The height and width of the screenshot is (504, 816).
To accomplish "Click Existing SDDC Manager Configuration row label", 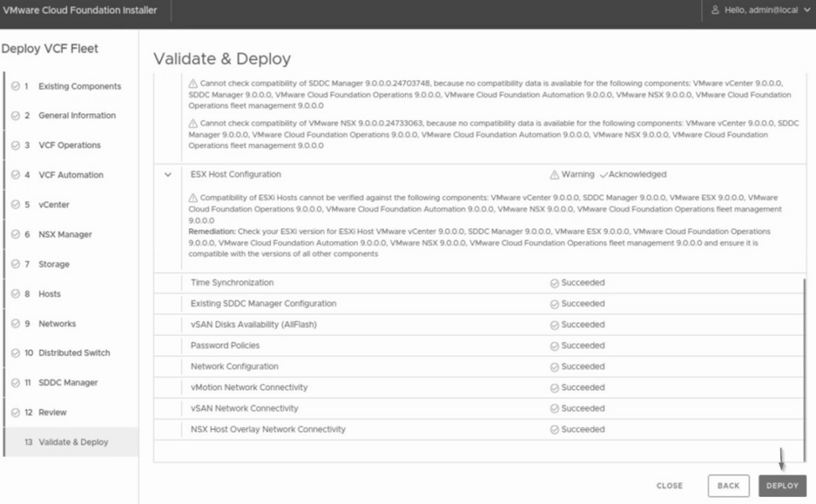I will (263, 303).
